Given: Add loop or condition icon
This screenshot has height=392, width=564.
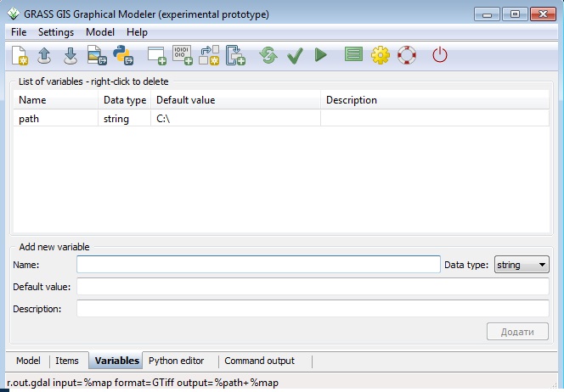Looking at the screenshot, I should pos(235,55).
